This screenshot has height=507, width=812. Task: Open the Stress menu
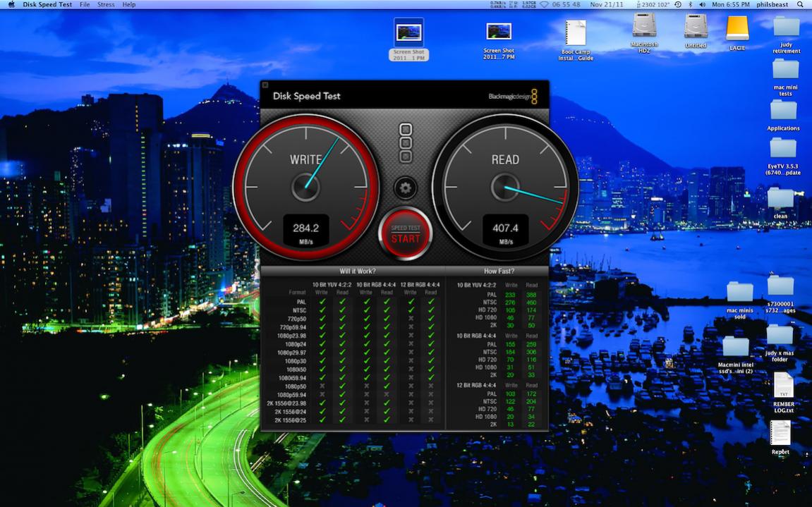click(x=106, y=4)
